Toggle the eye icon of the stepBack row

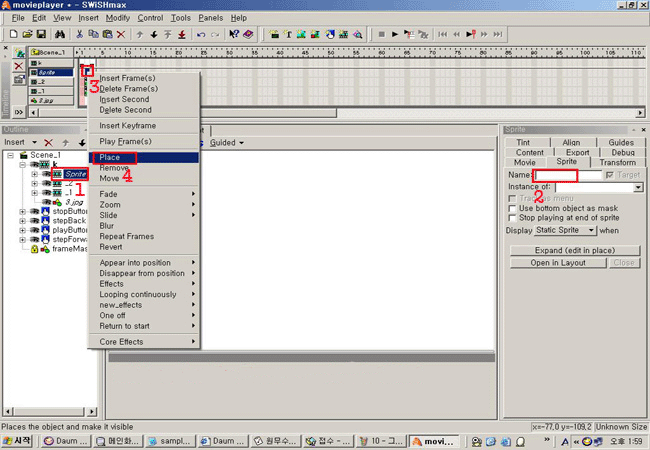(x=34, y=220)
